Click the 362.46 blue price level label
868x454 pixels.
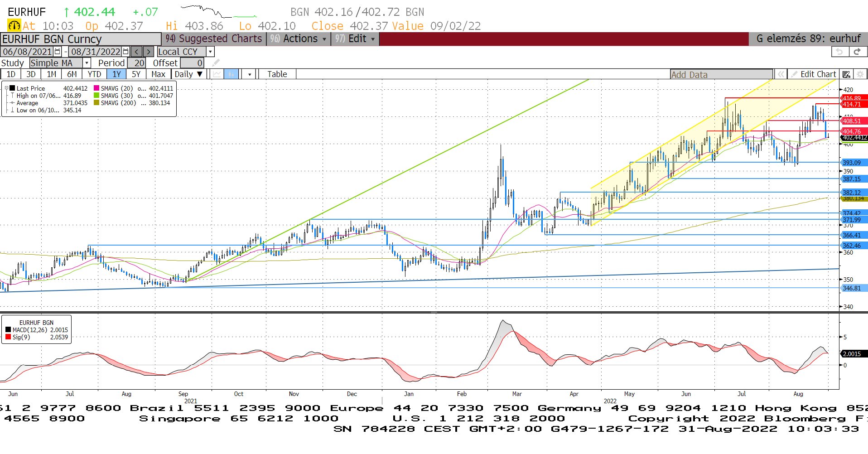(x=854, y=246)
